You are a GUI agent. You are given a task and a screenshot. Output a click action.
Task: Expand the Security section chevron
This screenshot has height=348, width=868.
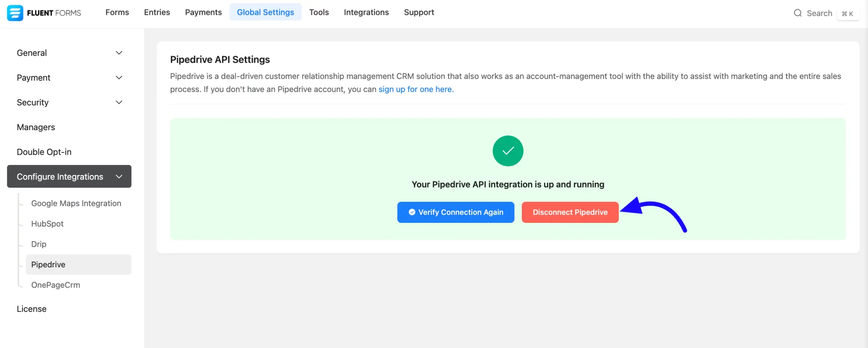[x=119, y=102]
